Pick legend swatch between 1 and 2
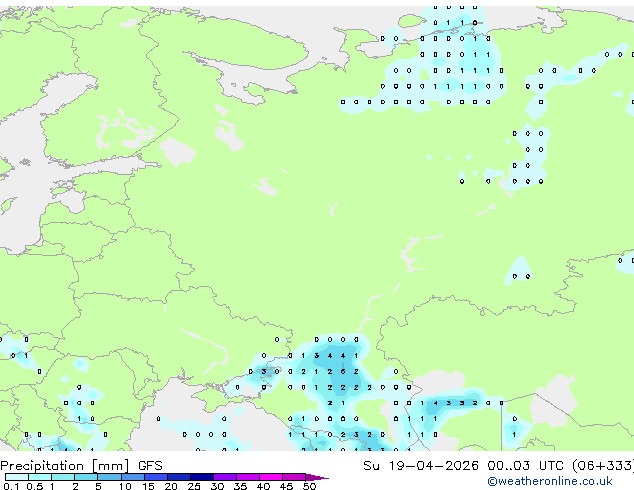The image size is (634, 490). point(63,477)
